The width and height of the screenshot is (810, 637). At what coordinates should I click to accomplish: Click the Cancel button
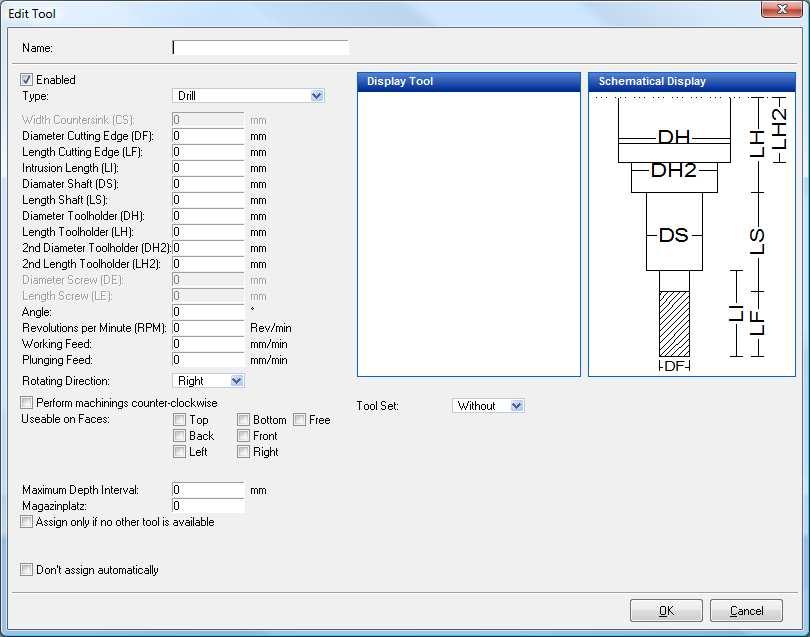pyautogui.click(x=746, y=611)
